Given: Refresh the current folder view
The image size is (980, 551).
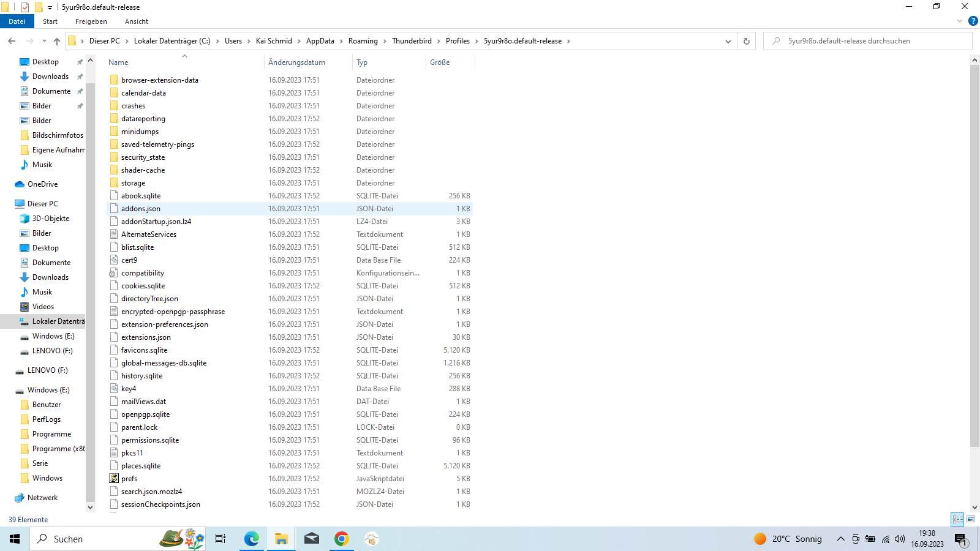Looking at the screenshot, I should pos(746,41).
